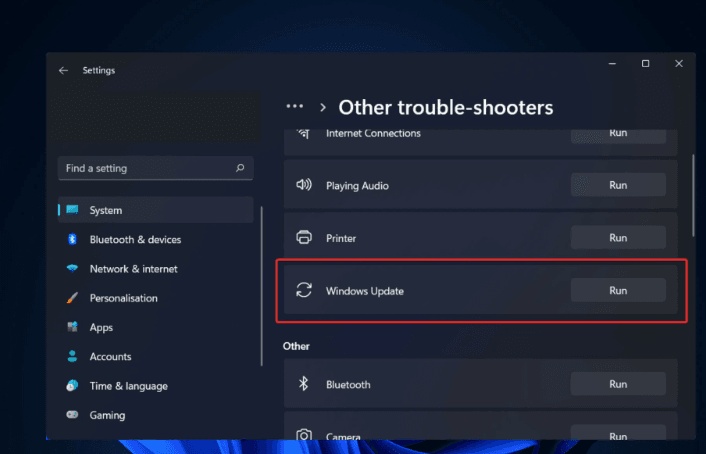
Task: Click the Network & internet wifi icon
Action: [72, 268]
